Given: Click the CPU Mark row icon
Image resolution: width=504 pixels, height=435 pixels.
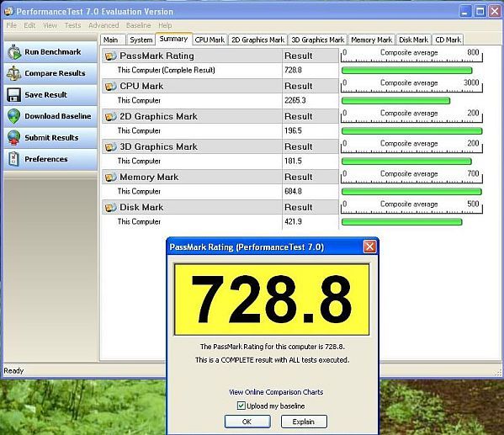Looking at the screenshot, I should 110,87.
